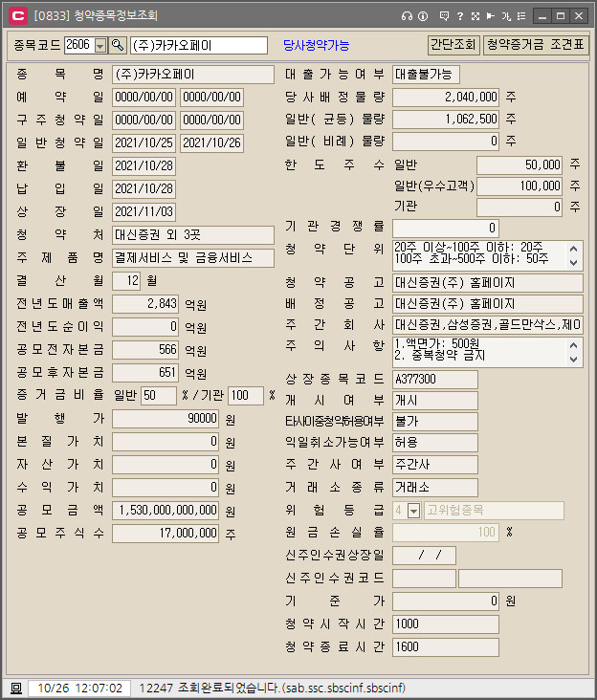Click the stock name field next to search
The height and width of the screenshot is (700, 597).
[199, 46]
